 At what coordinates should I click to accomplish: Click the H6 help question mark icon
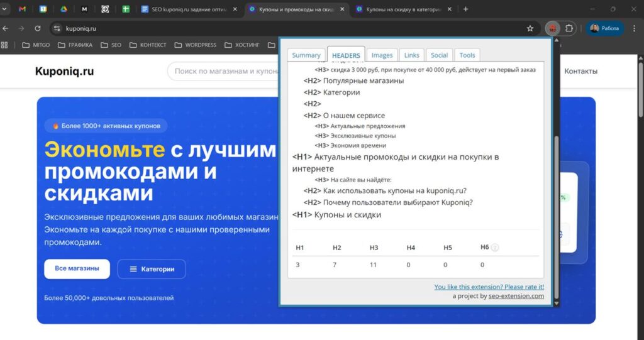pyautogui.click(x=495, y=248)
